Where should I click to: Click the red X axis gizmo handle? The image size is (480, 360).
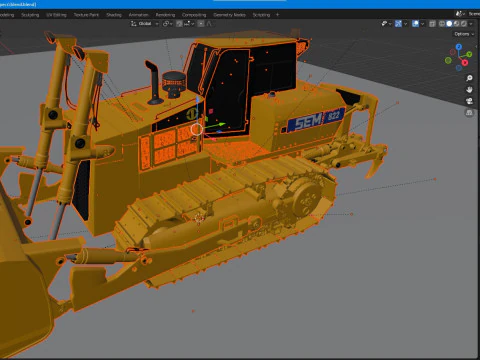pos(465,62)
